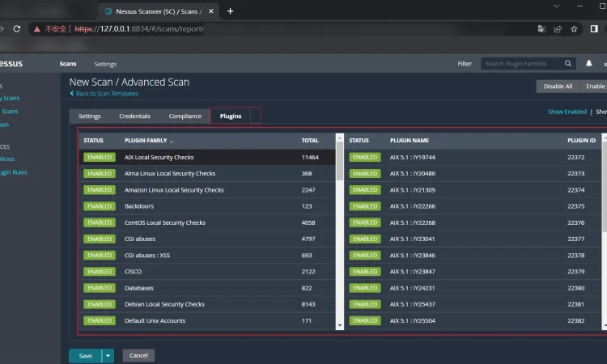Screen dimensions: 607x364
Task: Click plugin name AIX 5.1 : IY23041
Action: point(412,239)
